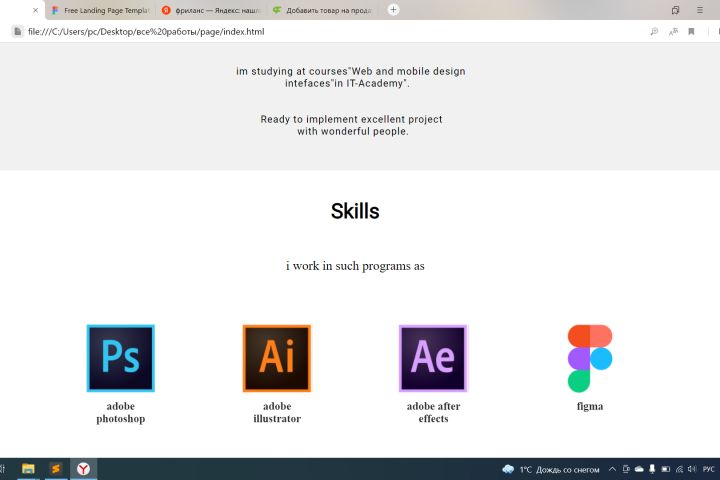Click the file page icon in address bar
The image size is (720, 480).
[17, 32]
